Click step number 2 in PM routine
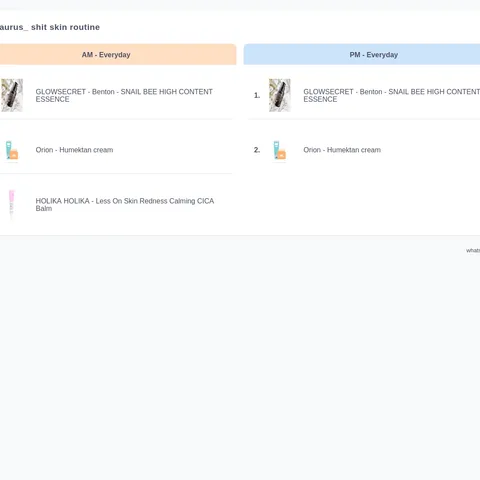This screenshot has width=480, height=480. [x=257, y=150]
